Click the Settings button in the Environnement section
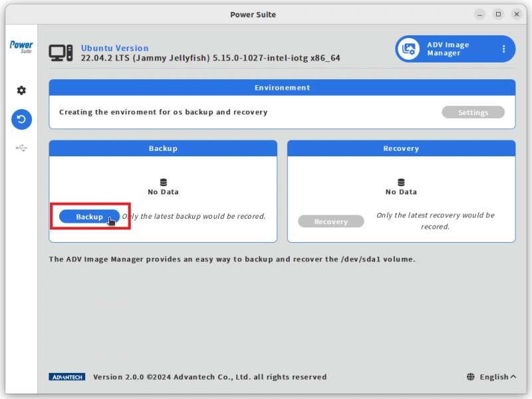 pos(473,112)
